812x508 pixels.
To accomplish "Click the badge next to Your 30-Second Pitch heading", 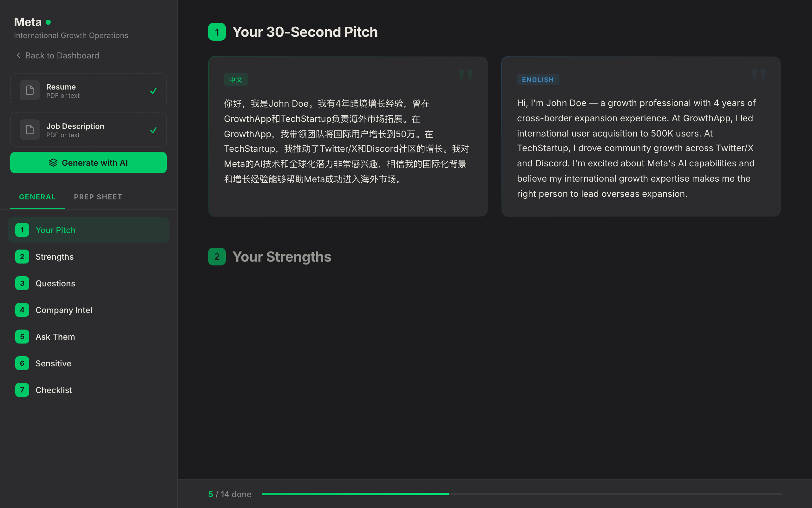I will [217, 32].
